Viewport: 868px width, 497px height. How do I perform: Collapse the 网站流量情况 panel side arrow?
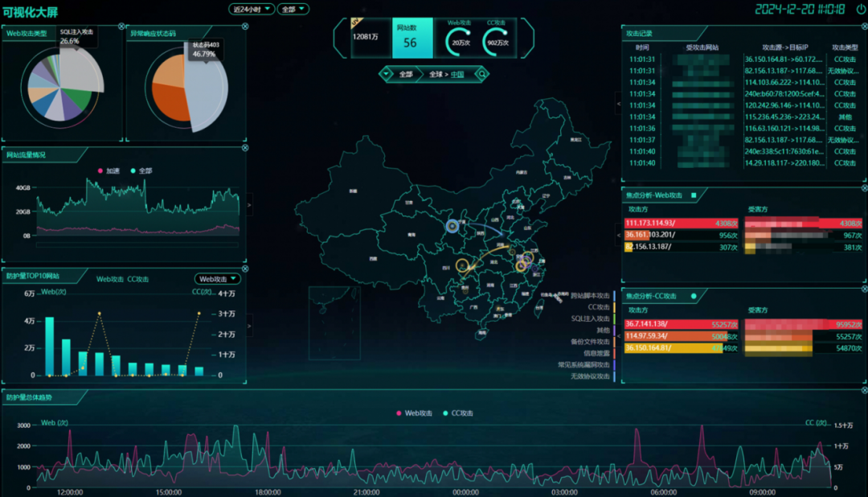pos(249,205)
